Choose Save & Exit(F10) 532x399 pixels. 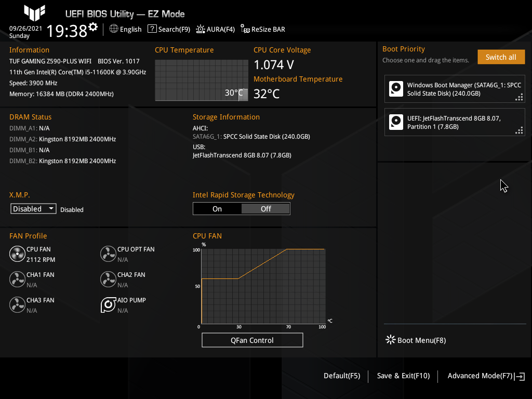click(403, 376)
